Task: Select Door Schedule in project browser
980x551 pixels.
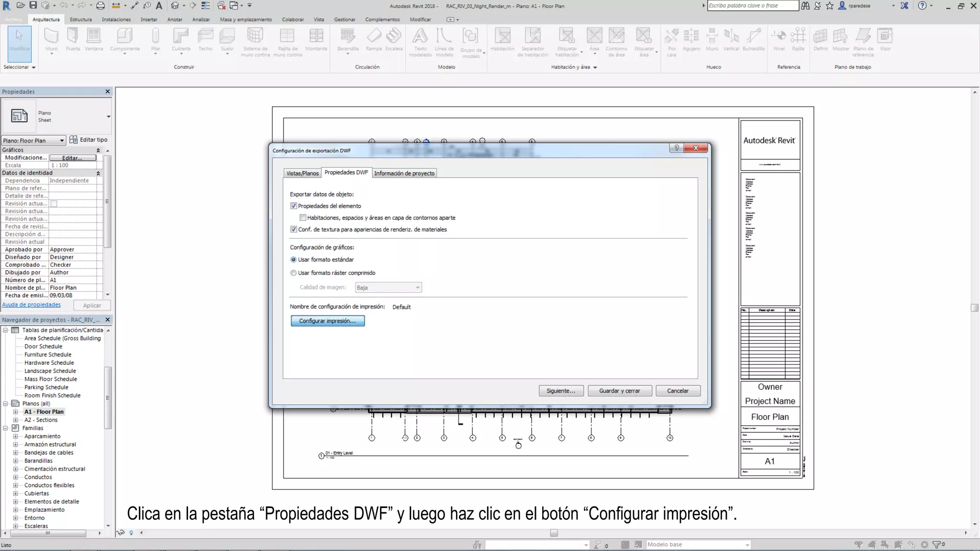Action: coord(43,346)
